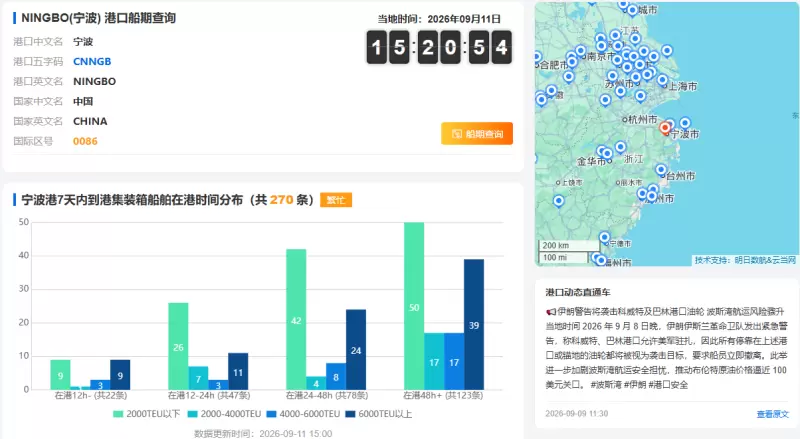
Task: Click the map marker north of 宁德市
Action: pos(605,237)
